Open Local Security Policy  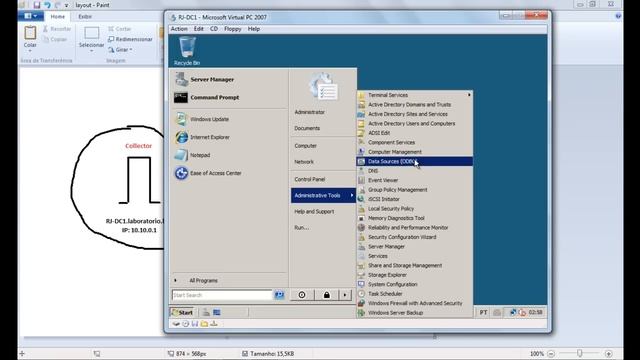[x=415, y=209]
